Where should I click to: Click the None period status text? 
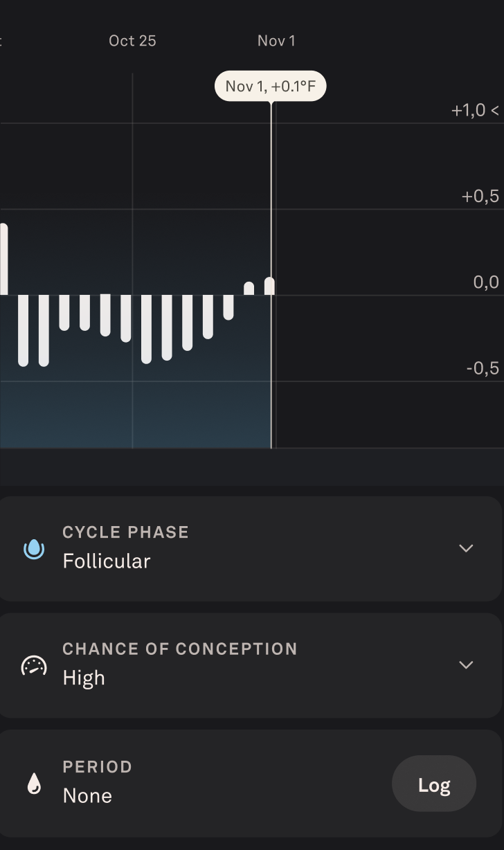[87, 795]
